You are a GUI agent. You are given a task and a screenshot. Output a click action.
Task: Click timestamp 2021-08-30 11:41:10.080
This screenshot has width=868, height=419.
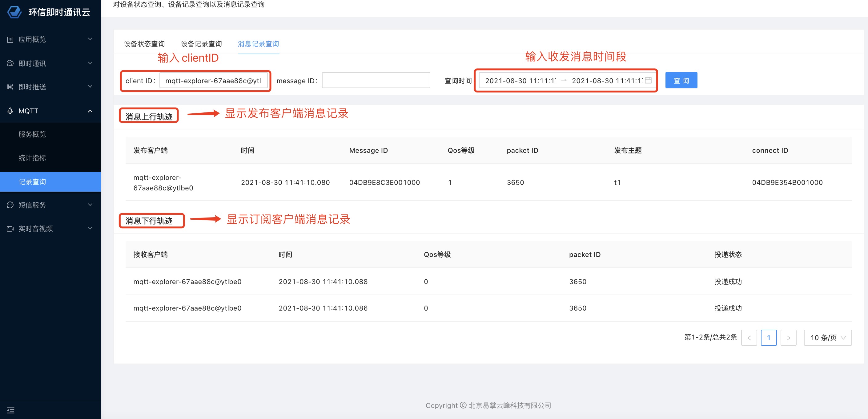pos(285,182)
